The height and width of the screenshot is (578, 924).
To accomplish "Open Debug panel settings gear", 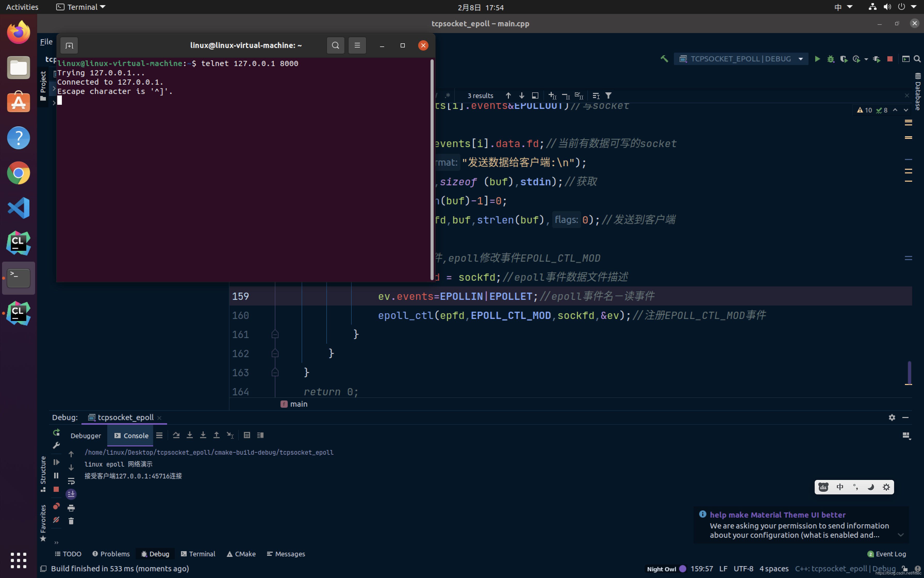I will (x=892, y=418).
